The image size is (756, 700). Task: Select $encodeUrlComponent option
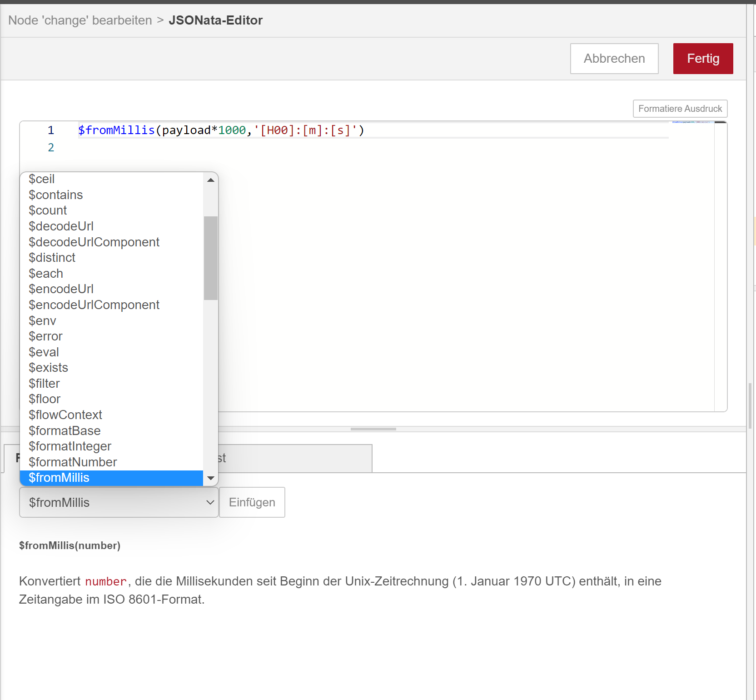[x=112, y=305]
